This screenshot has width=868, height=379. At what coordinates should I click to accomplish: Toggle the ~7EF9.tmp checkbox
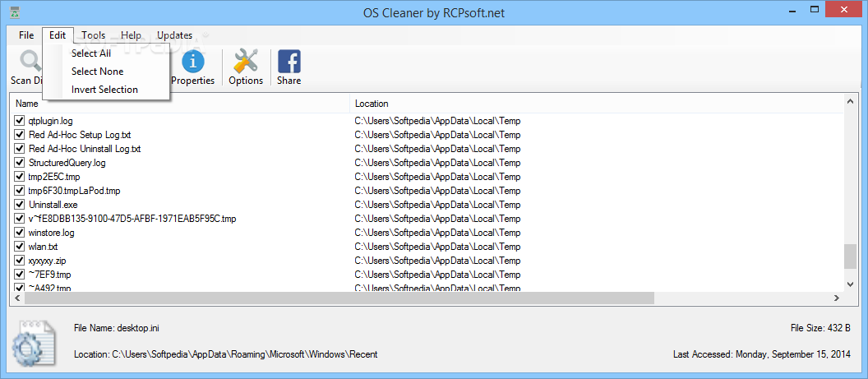click(20, 275)
